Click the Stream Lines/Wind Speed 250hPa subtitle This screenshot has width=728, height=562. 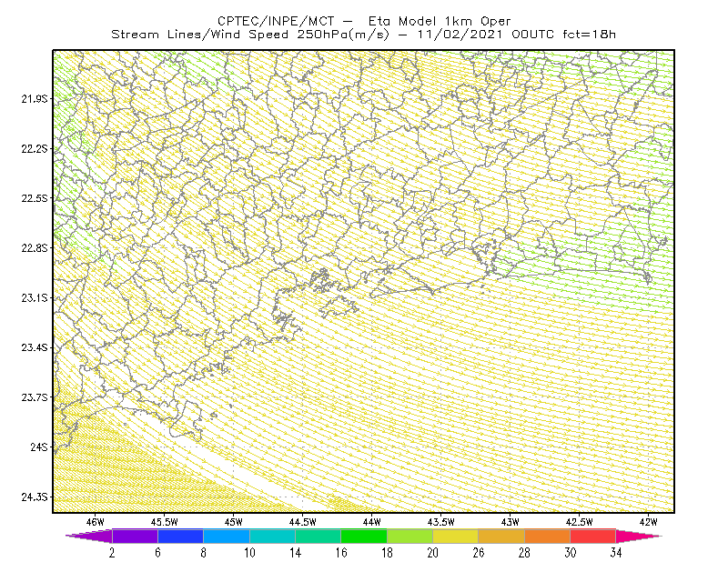251,35
